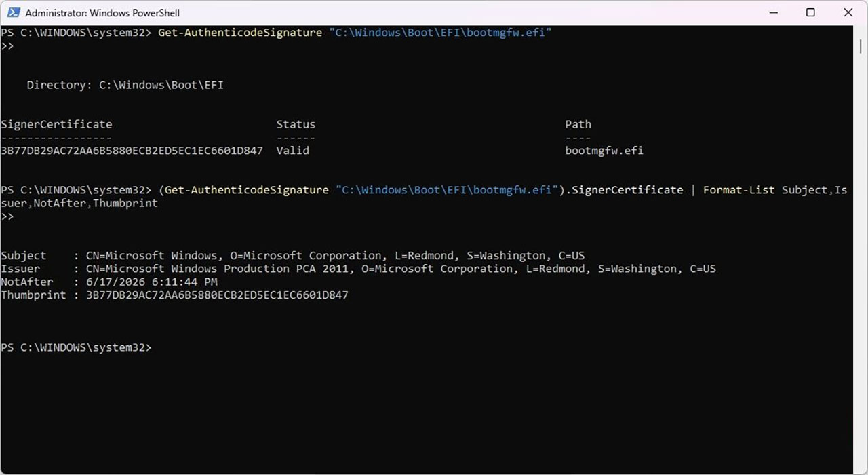Click the 'Valid' status value
Screen dimensions: 868x475
click(292, 151)
